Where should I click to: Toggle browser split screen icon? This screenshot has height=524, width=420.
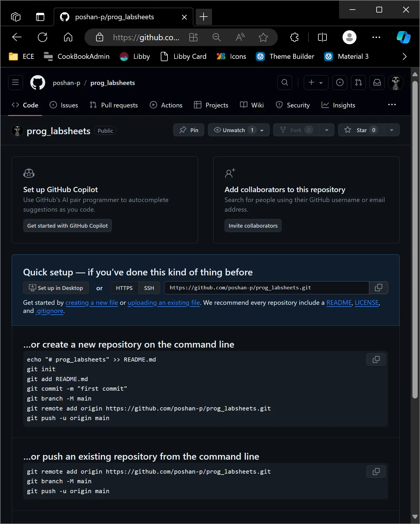click(322, 37)
